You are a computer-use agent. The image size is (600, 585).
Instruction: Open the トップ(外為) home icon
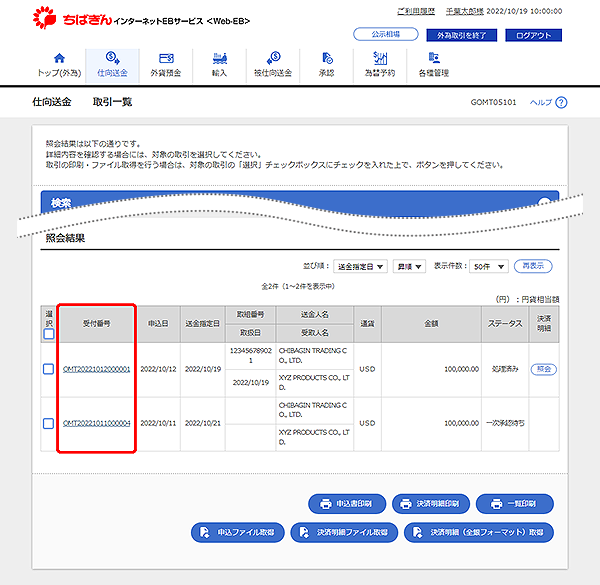click(x=59, y=58)
